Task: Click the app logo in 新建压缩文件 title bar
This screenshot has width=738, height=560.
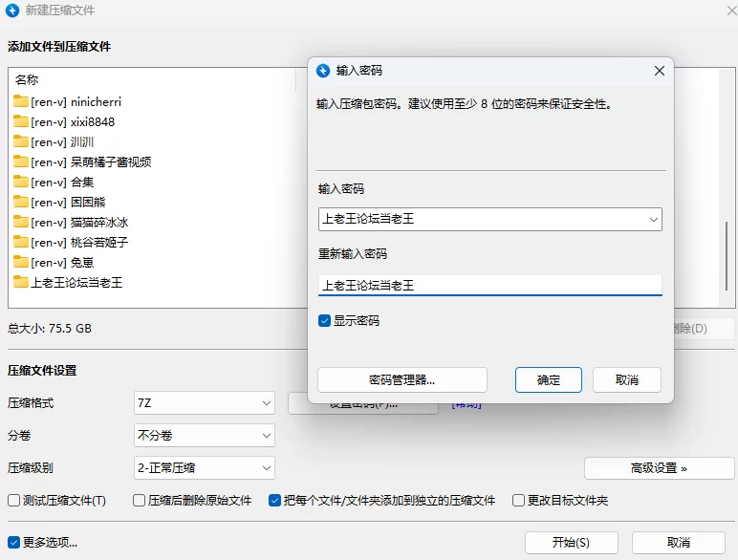Action: tap(12, 10)
